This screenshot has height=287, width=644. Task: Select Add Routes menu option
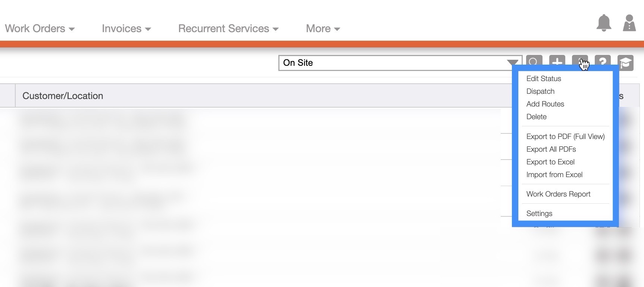tap(545, 104)
